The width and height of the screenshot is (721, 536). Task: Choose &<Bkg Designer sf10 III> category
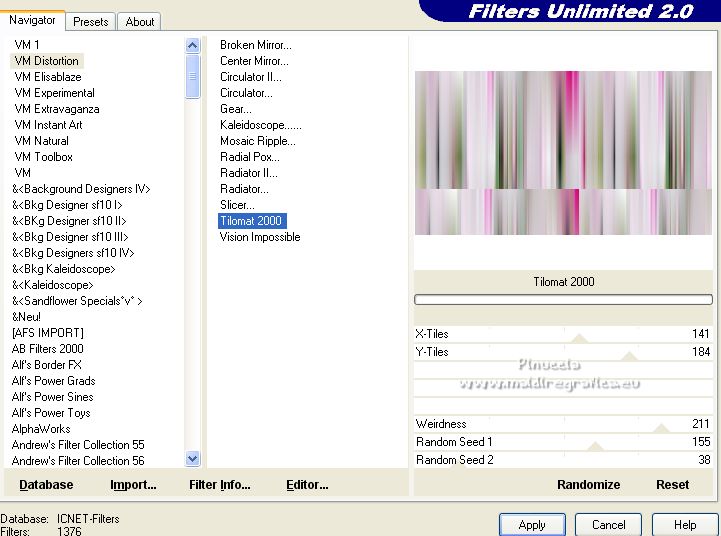tap(70, 237)
